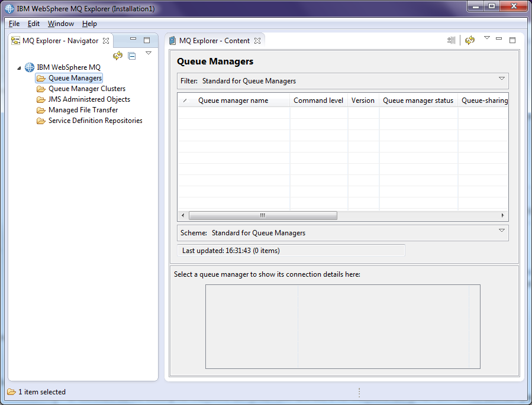Select Managed File Transfer folder
The image size is (532, 405).
83,110
